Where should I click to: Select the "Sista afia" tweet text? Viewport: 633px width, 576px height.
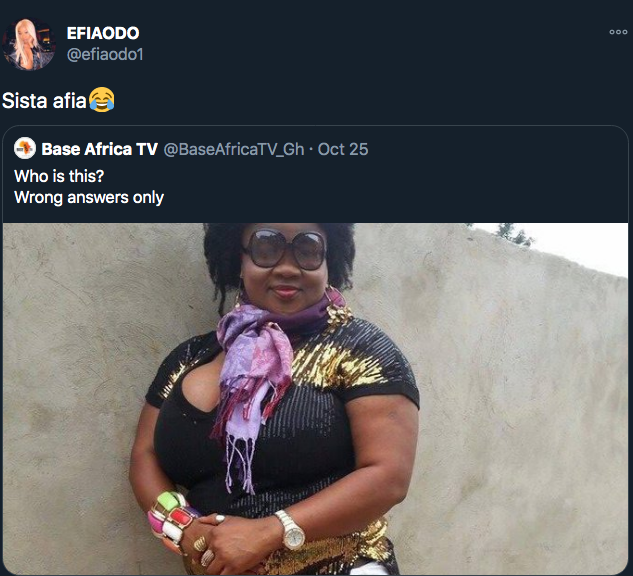(44, 101)
